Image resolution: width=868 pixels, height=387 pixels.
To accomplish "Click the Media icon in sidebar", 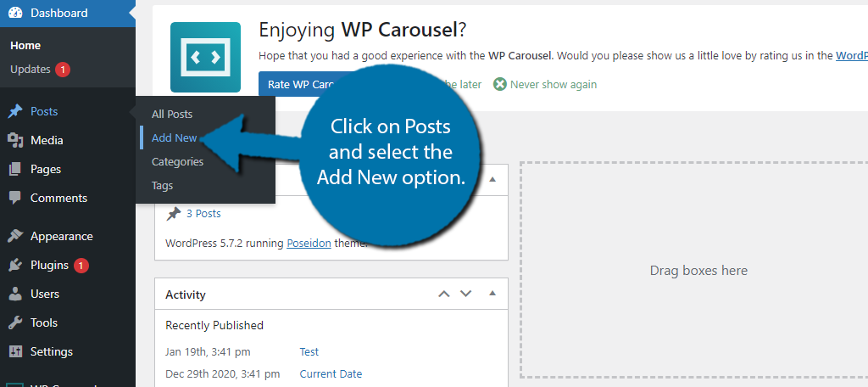I will point(15,141).
